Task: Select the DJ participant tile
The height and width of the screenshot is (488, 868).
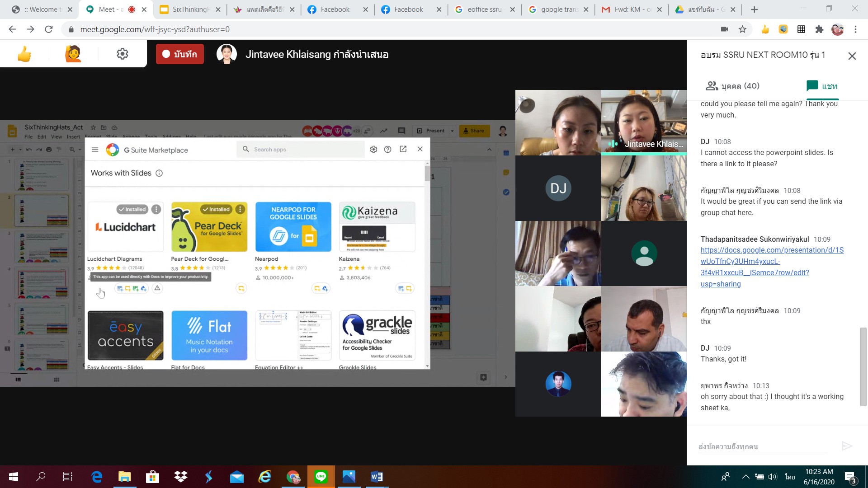Action: click(x=558, y=188)
